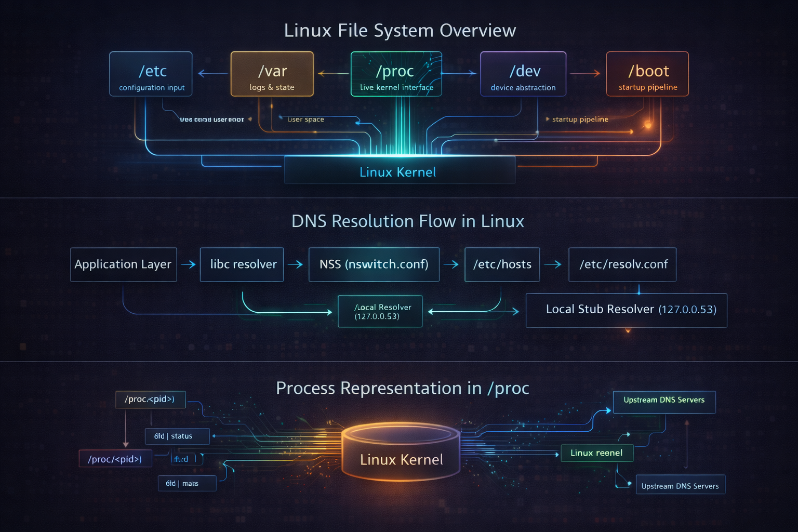Click the "logs & state" subtitle
Viewport: 798px width, 532px height.
click(272, 87)
